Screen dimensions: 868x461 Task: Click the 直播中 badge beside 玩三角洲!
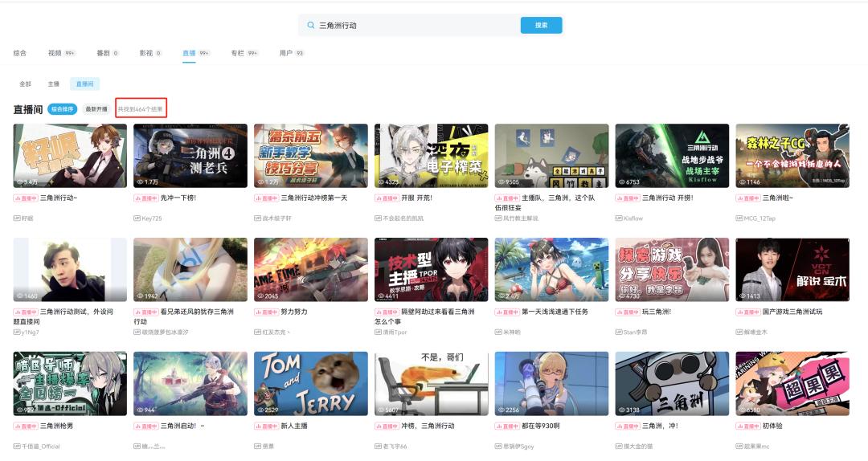click(x=628, y=312)
